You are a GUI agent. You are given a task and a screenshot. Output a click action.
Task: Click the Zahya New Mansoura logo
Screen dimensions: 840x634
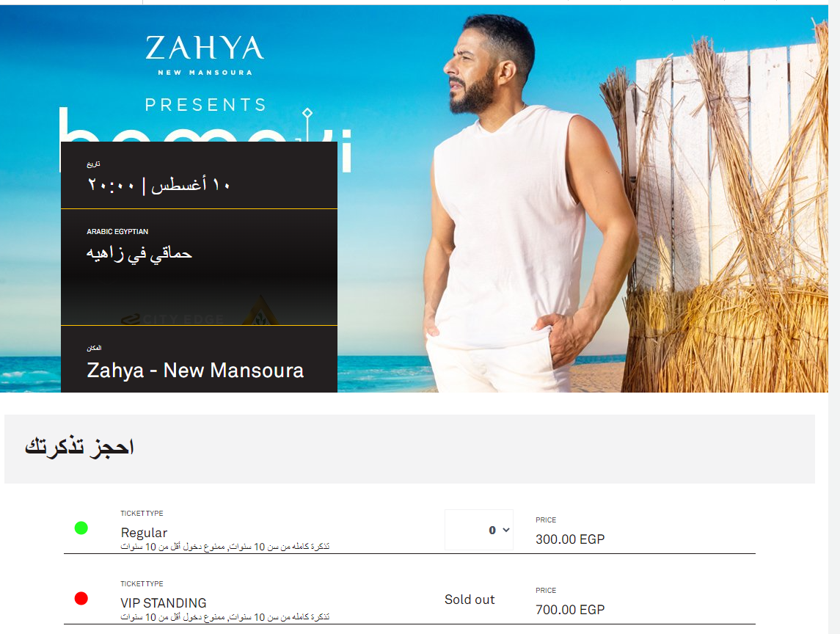pos(205,54)
